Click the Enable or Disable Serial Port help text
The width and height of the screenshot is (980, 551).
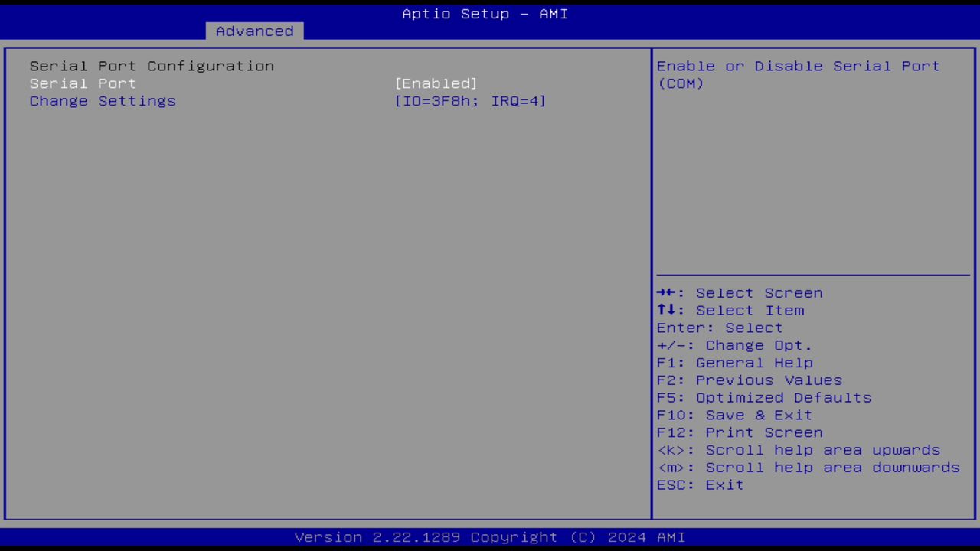pos(798,75)
